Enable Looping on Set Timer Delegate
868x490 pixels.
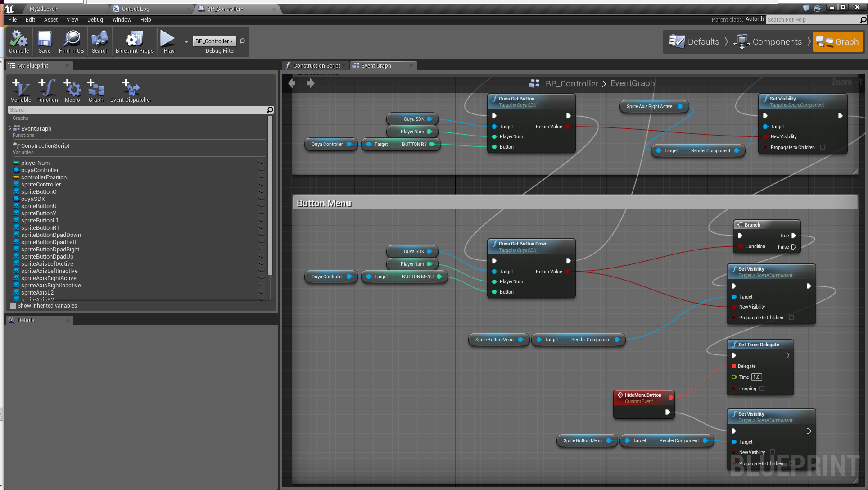point(762,389)
